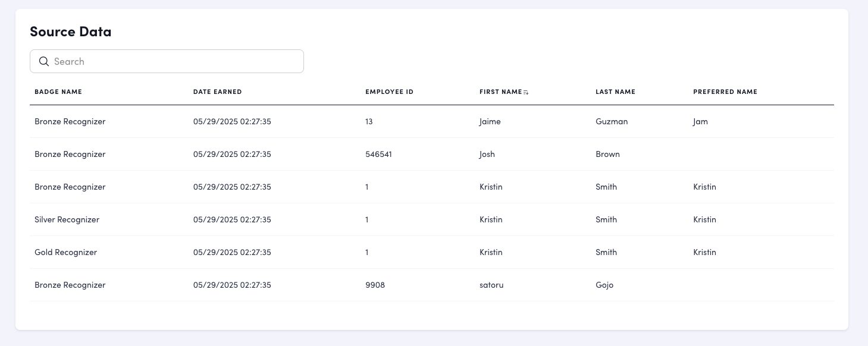Click the Jam preferred name cell
Screen dimensions: 868x346
700,122
